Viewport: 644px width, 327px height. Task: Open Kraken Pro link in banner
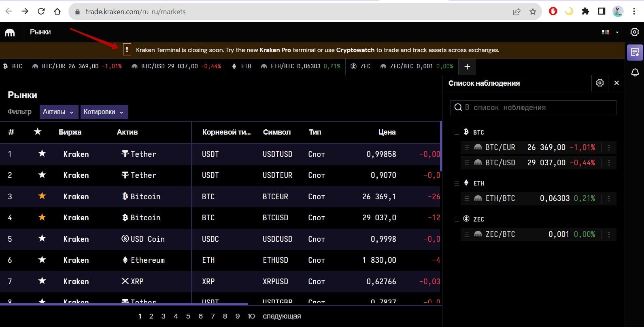(275, 50)
